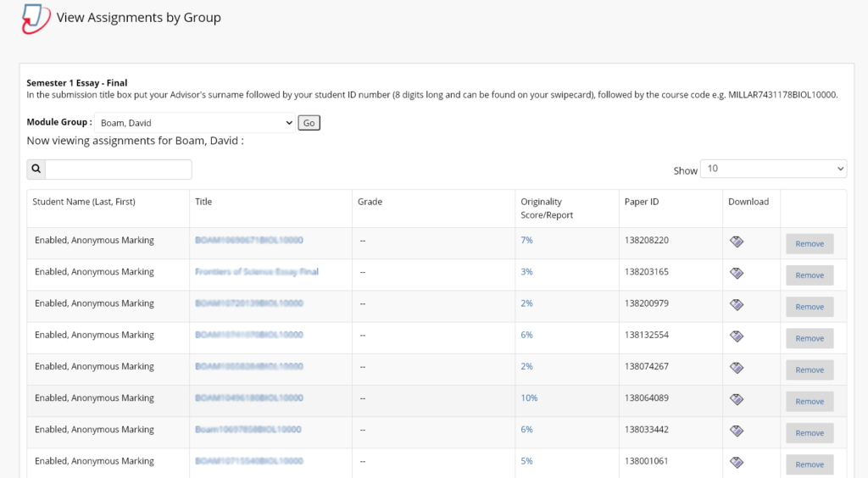The image size is (868, 478).
Task: Download paper 138203165 via its icon
Action: 737,273
